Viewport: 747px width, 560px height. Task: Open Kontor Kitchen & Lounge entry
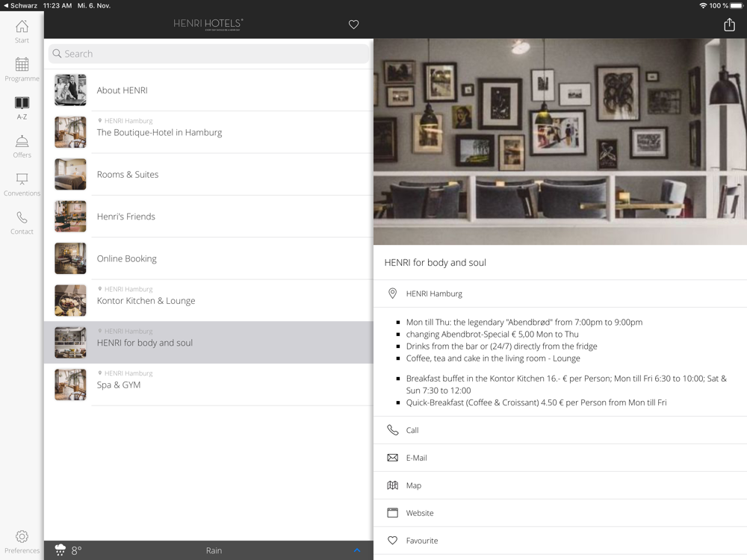[x=208, y=300]
